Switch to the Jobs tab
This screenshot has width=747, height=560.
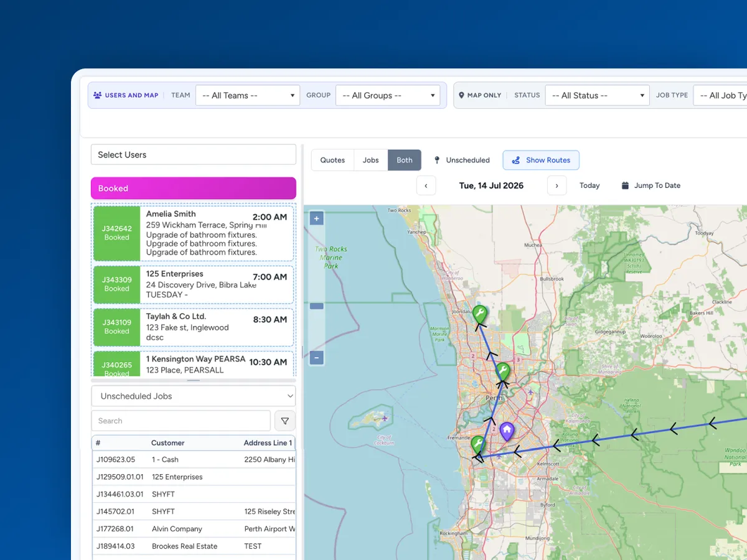click(371, 160)
